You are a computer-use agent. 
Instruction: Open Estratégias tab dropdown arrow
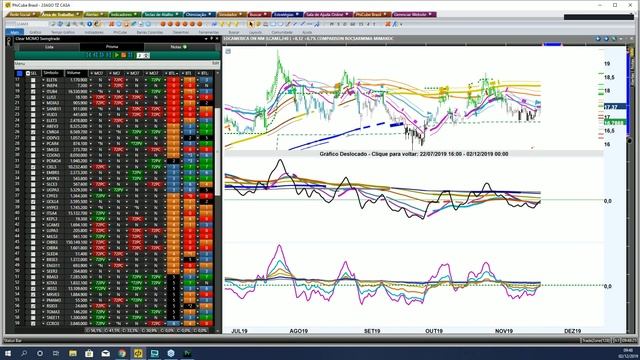pyautogui.click(x=297, y=14)
